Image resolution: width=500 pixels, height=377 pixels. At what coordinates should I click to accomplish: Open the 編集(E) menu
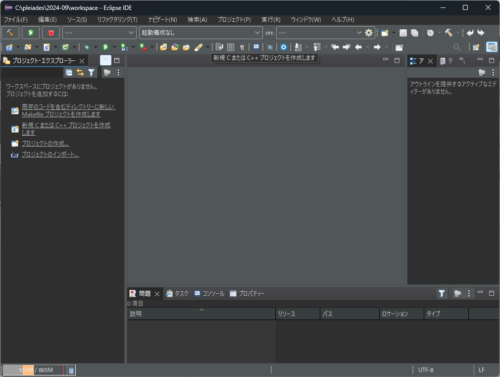click(x=47, y=20)
